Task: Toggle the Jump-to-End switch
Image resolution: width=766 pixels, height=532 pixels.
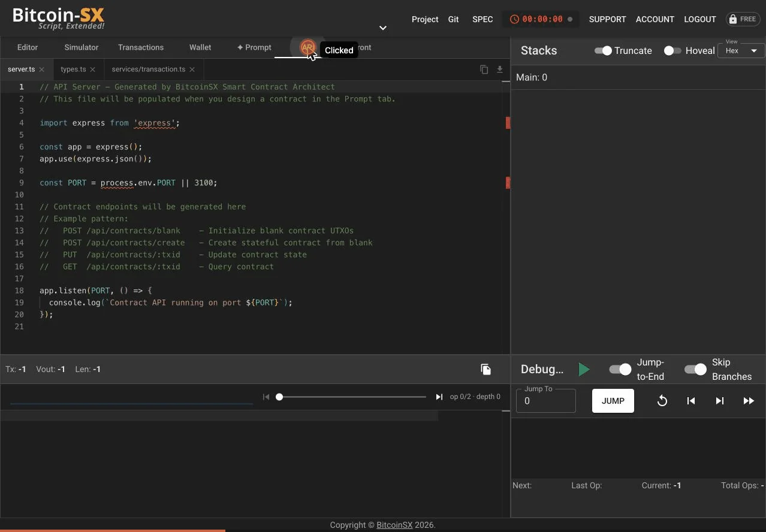Action: [x=620, y=370]
